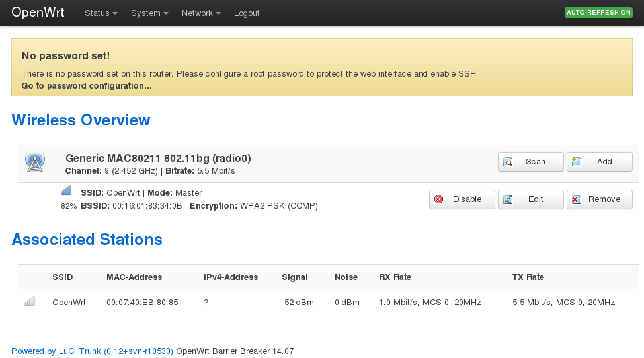Click the red stop icon on Disable

[439, 199]
